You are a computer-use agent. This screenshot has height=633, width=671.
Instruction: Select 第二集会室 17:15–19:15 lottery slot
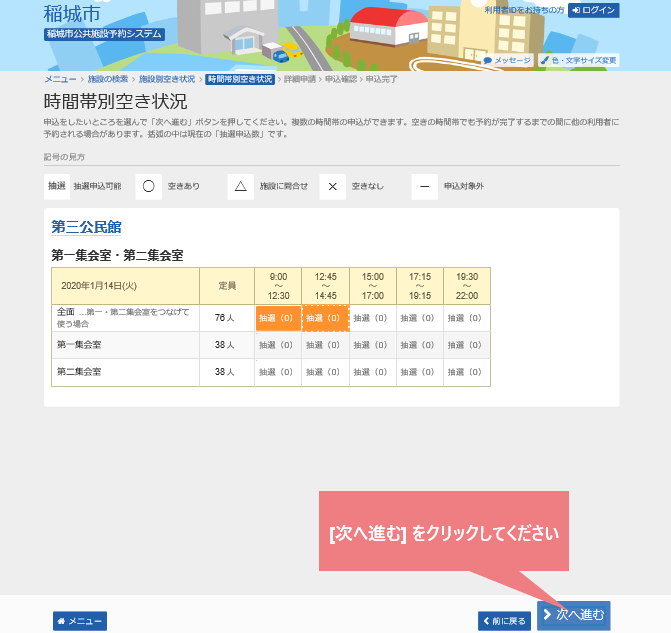coord(420,372)
